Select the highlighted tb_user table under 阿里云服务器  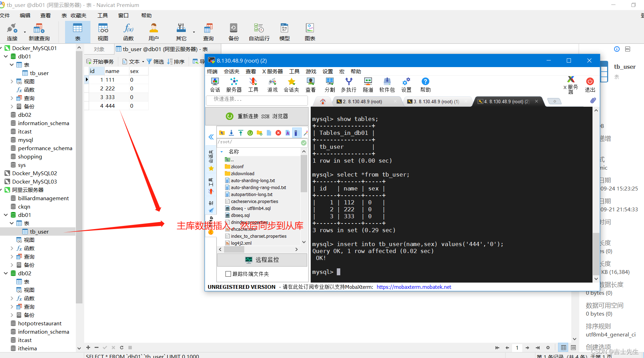point(39,231)
